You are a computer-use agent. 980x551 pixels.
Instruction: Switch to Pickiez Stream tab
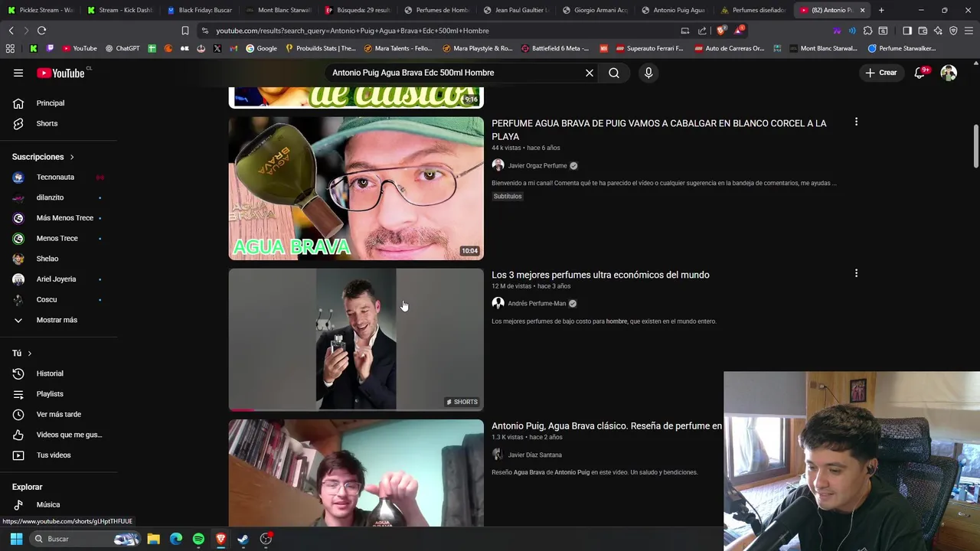(x=40, y=10)
